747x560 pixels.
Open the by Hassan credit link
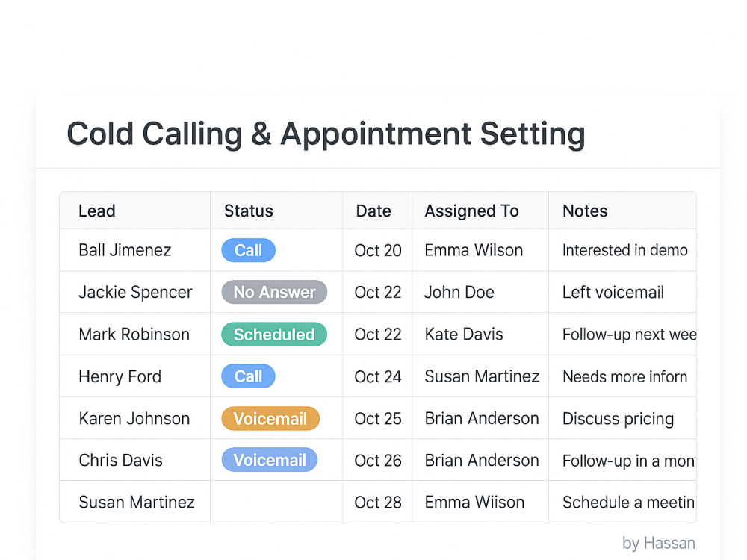coord(658,543)
